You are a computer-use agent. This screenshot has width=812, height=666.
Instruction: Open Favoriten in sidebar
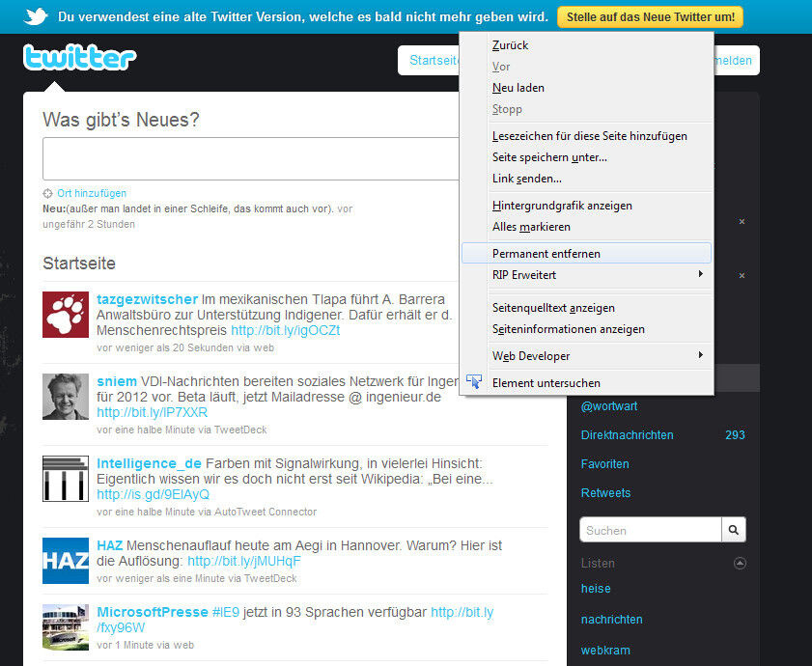604,464
